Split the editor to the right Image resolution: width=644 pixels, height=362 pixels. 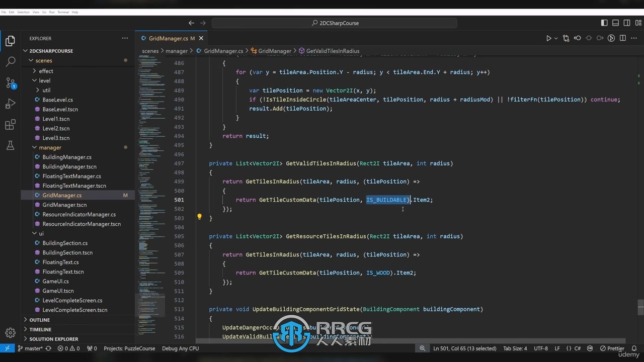[623, 38]
